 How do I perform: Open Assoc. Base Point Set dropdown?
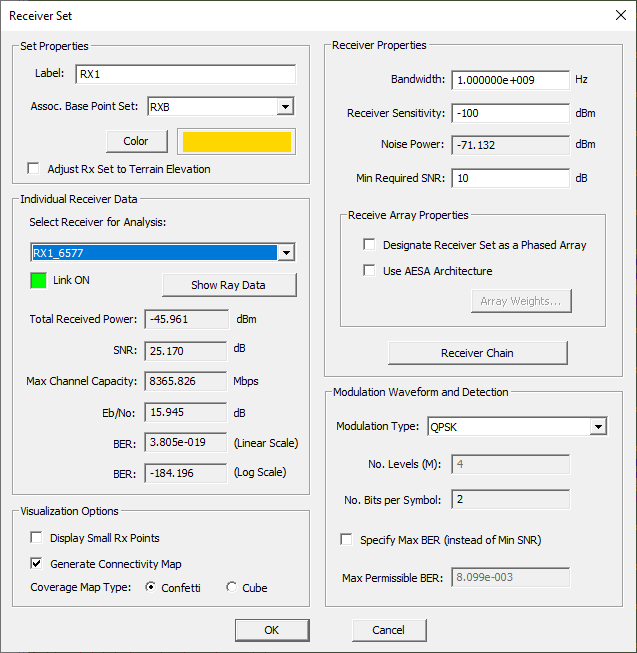click(x=284, y=106)
